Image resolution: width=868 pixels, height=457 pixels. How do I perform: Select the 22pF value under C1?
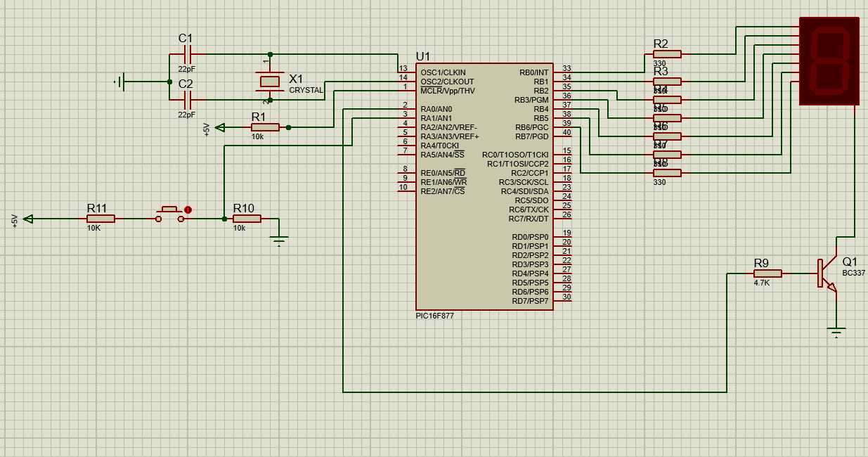coord(187,70)
